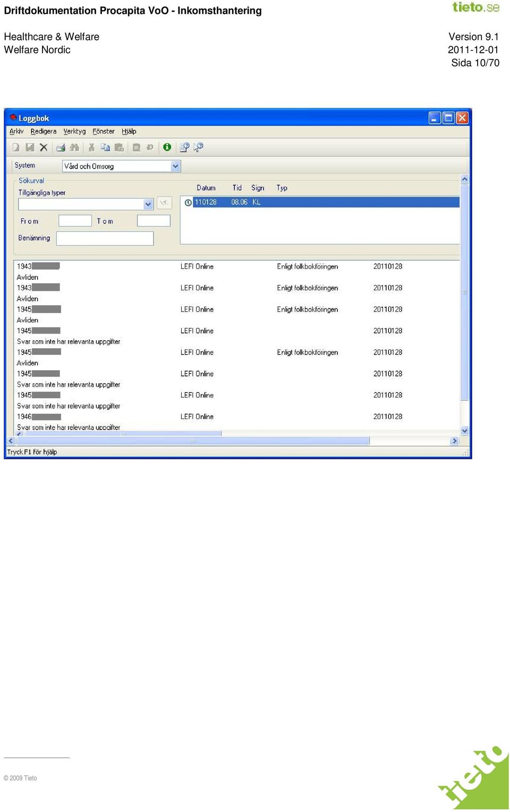Open the Redigera menu
The width and height of the screenshot is (510, 812).
coord(44,131)
